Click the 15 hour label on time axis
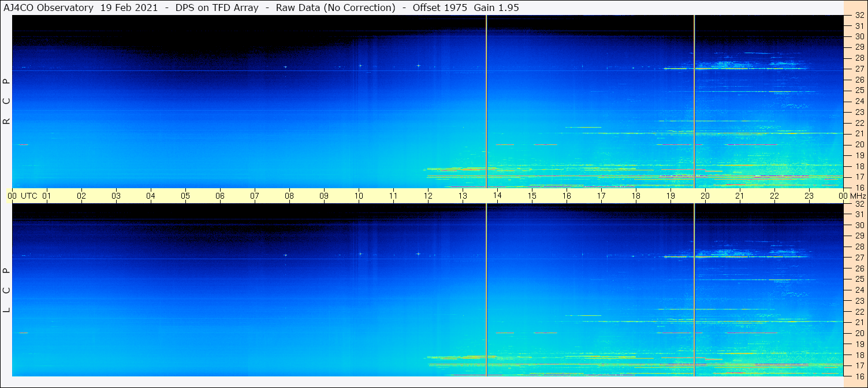Viewport: 868px width, 388px height. (x=532, y=196)
